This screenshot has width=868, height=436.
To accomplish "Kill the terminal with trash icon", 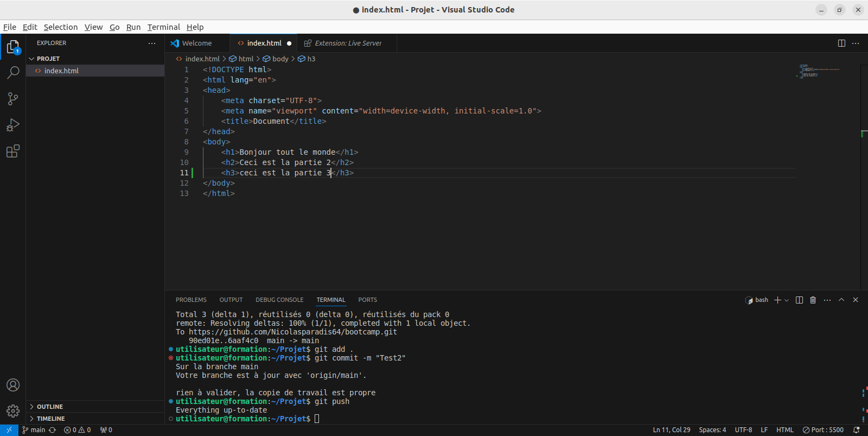I will [x=813, y=300].
